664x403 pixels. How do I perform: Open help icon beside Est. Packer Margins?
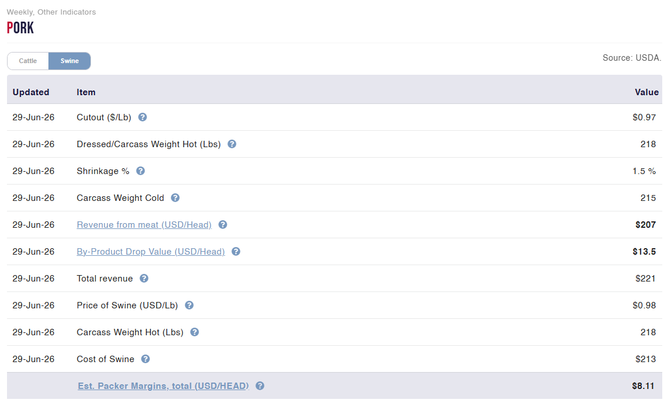(x=260, y=386)
